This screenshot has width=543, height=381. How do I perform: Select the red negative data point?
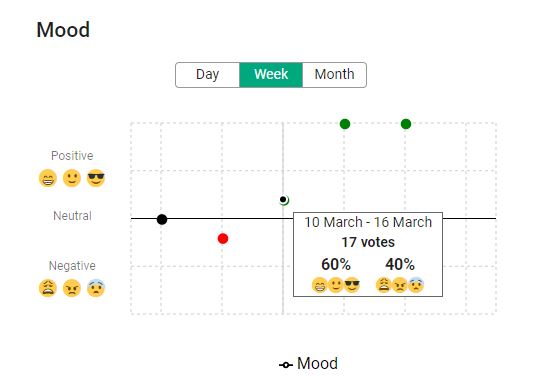pyautogui.click(x=223, y=239)
